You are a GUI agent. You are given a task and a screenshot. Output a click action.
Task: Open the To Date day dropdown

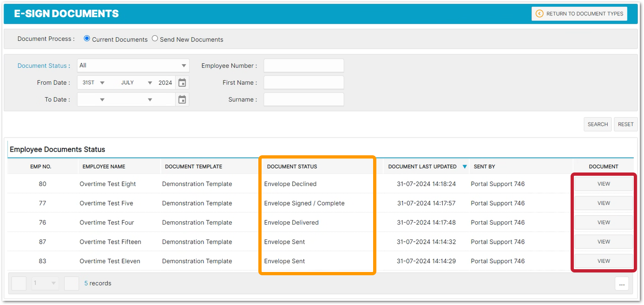point(93,99)
